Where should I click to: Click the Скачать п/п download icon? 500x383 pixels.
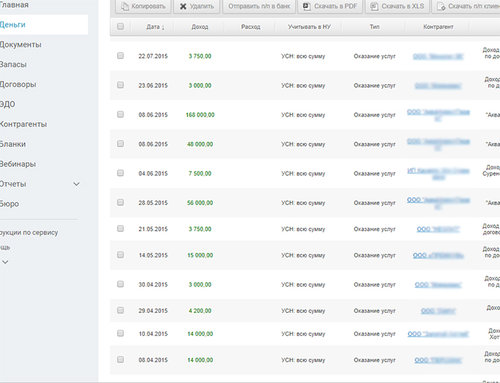(441, 6)
